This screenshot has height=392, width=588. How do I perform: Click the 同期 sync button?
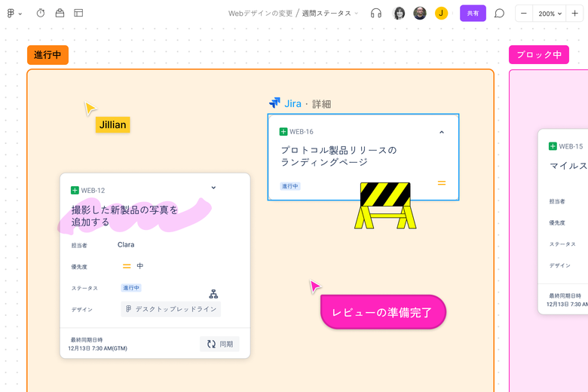click(x=219, y=344)
